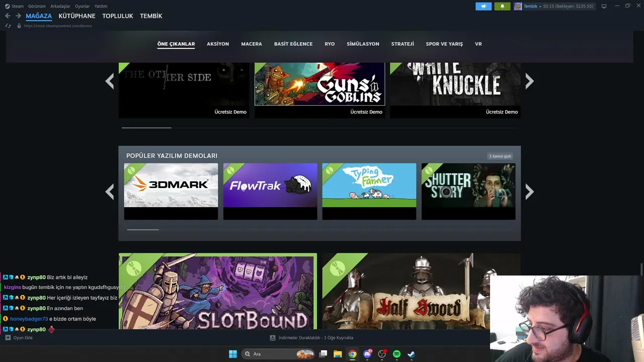Viewport: 644px width, 362px height.
Task: Open the FlowTrak software demo
Action: click(270, 192)
